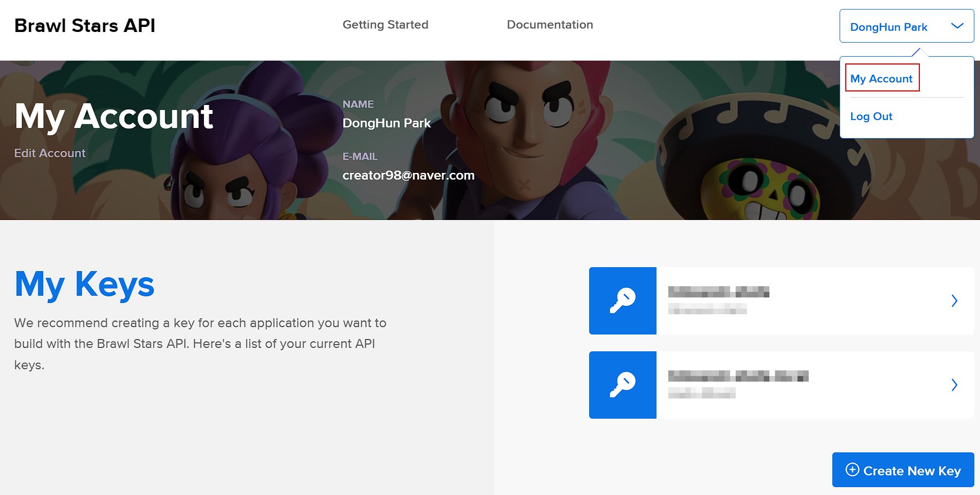The height and width of the screenshot is (495, 980).
Task: Select the first API key's blurred name
Action: tap(718, 292)
